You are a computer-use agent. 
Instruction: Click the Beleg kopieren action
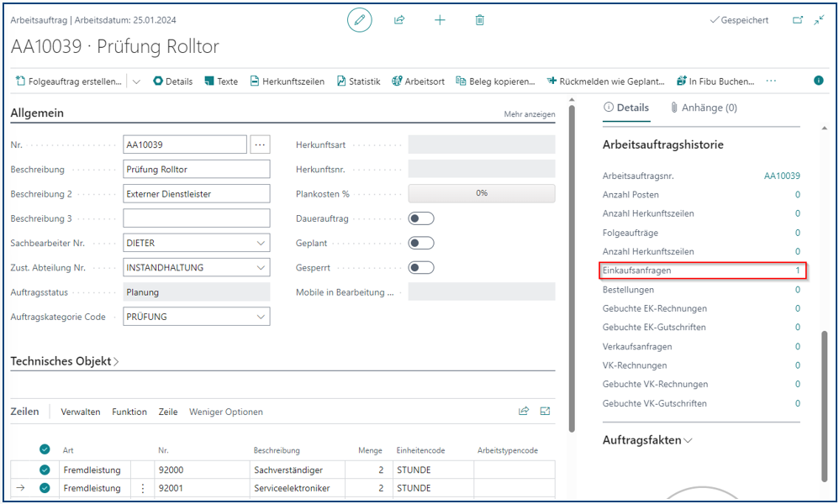click(495, 81)
